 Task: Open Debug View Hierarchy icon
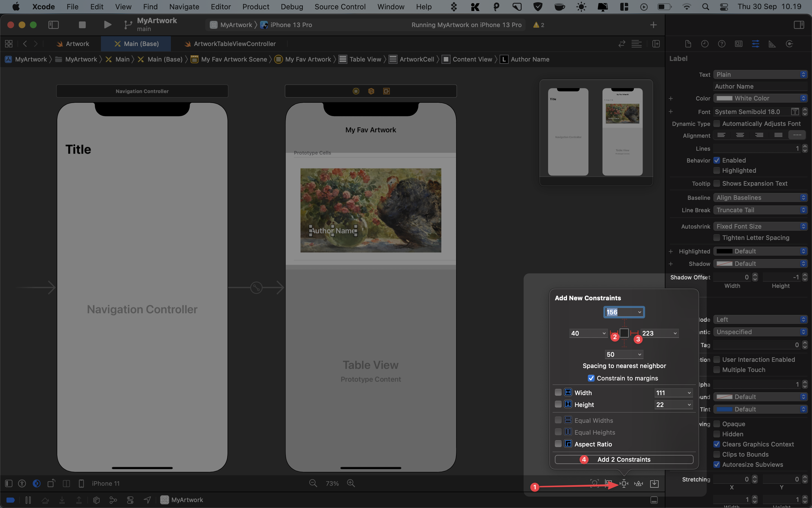(96, 500)
